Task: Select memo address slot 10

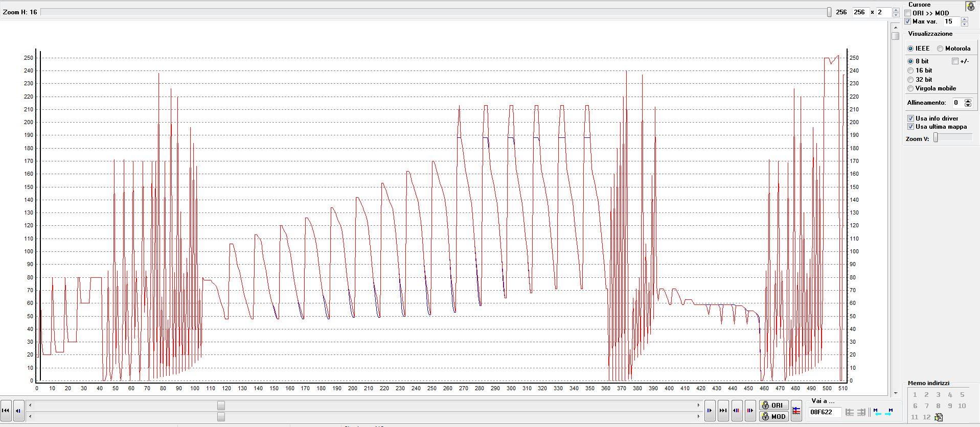Action: [x=962, y=406]
